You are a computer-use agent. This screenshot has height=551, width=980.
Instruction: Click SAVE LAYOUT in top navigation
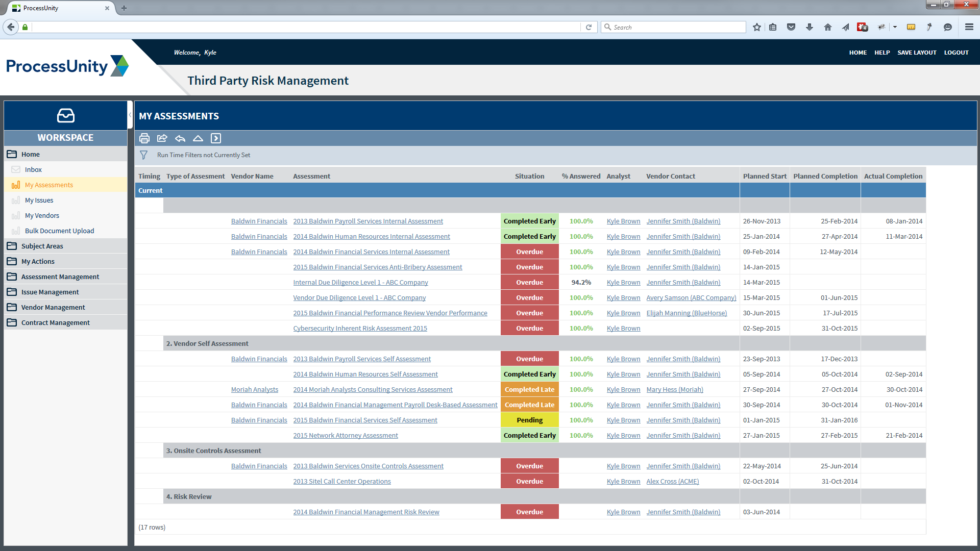tap(917, 53)
